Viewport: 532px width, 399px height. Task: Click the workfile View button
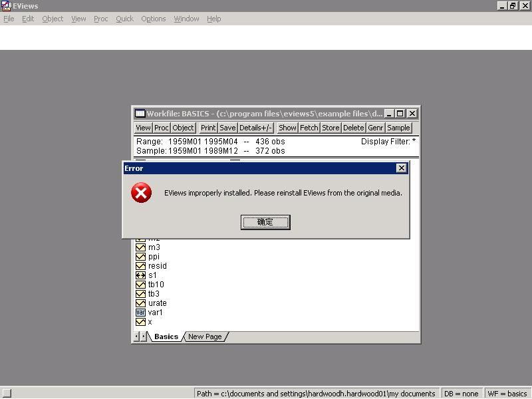[x=143, y=128]
